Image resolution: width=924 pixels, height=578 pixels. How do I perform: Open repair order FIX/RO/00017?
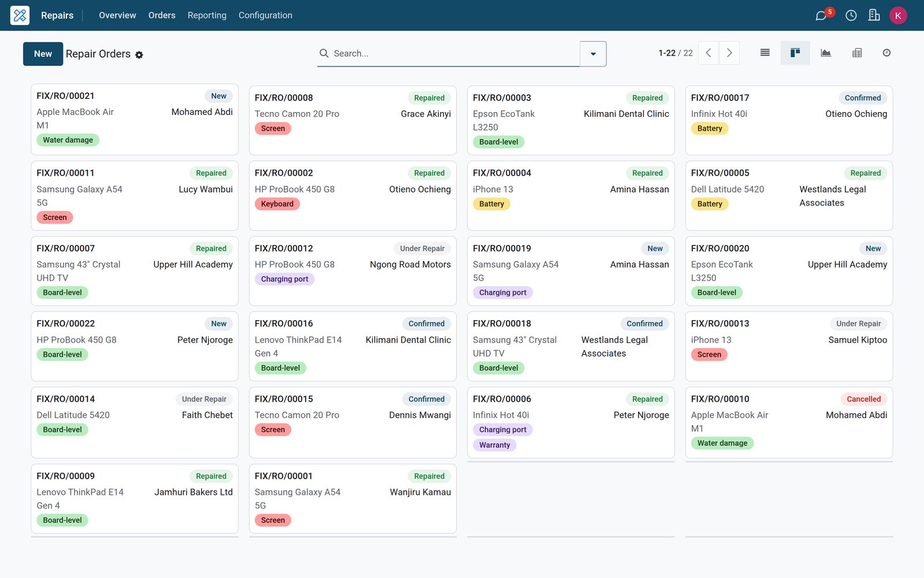click(x=789, y=120)
